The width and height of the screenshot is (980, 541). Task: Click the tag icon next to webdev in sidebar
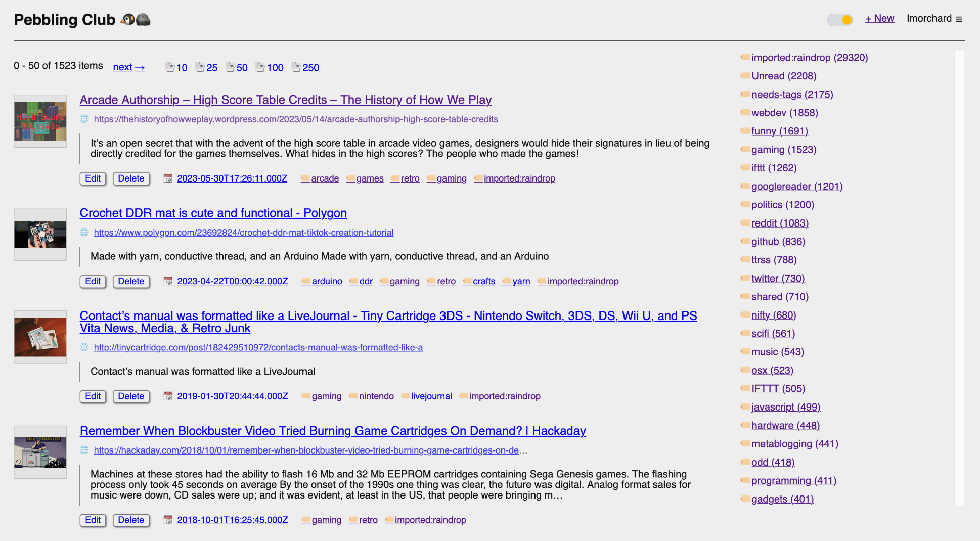[x=745, y=113]
